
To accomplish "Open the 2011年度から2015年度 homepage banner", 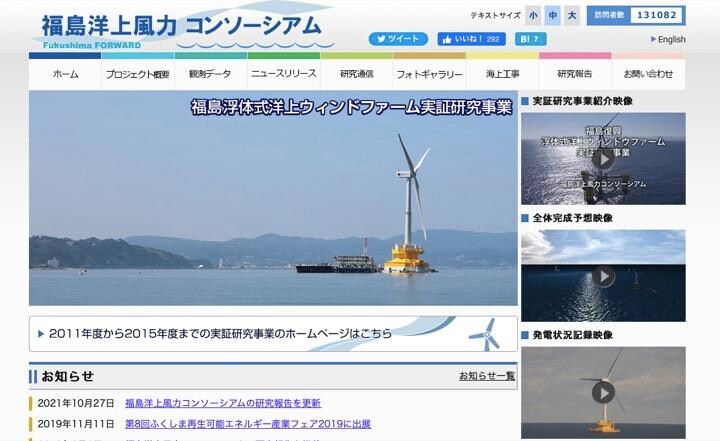I will [273, 334].
